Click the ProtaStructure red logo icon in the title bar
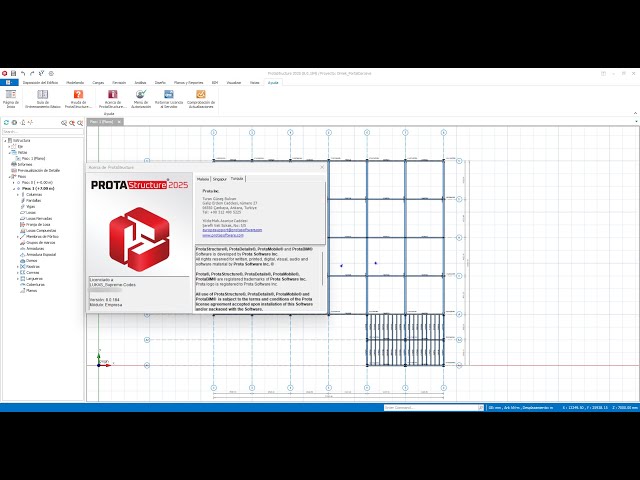 4,73
